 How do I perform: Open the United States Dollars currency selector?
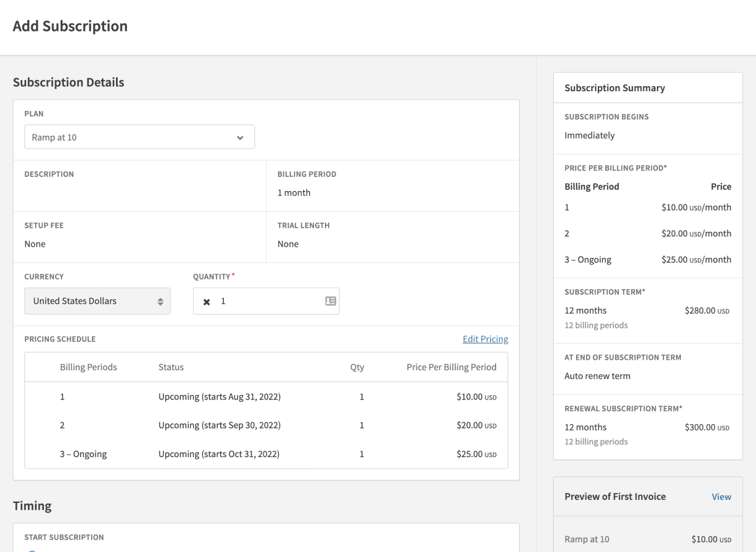[x=97, y=301]
